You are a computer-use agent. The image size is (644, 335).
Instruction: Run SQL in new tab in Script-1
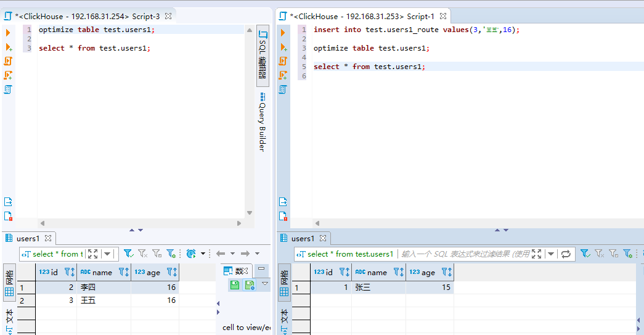point(283,47)
